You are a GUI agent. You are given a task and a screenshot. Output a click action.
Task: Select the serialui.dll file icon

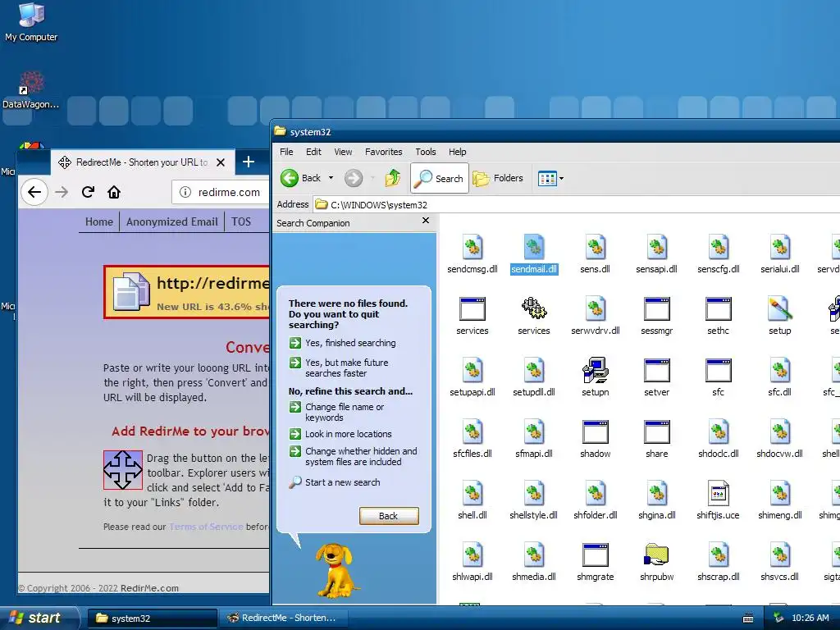pos(779,247)
